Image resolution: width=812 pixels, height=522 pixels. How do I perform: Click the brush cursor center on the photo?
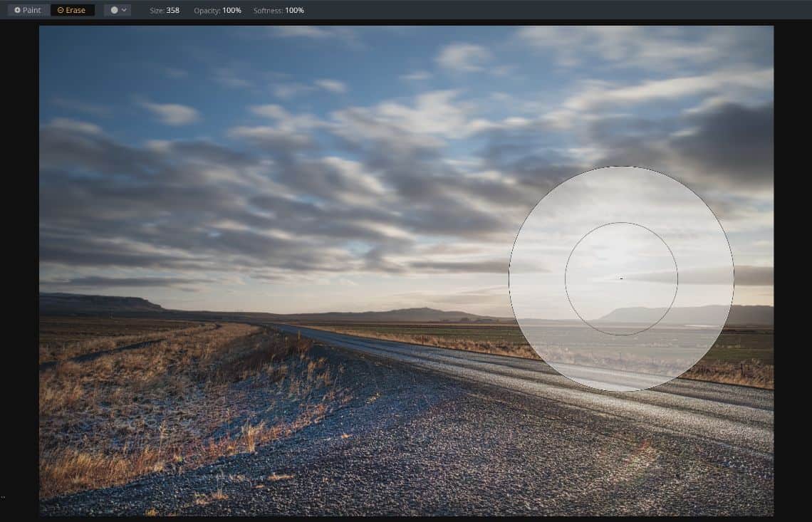621,278
